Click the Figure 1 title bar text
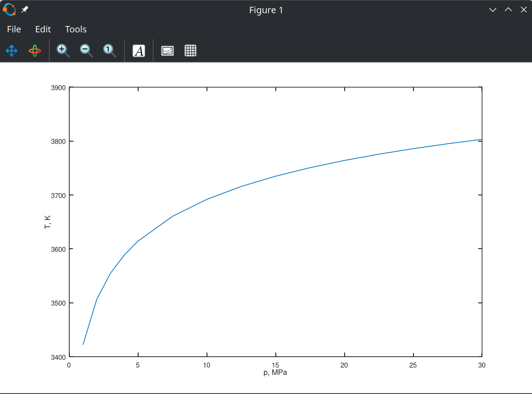The height and width of the screenshot is (394, 532). coord(266,10)
